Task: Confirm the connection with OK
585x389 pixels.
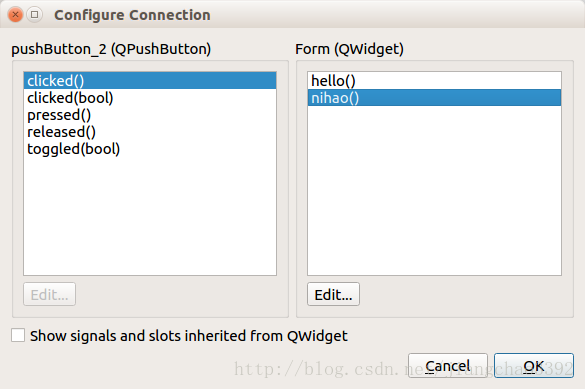Action: pyautogui.click(x=534, y=366)
